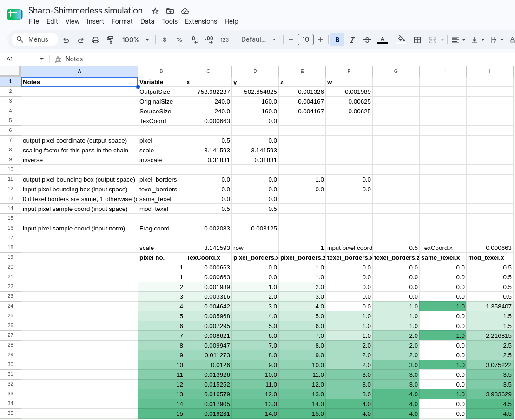Click the Menus search box
This screenshot has height=420, width=515.
click(35, 40)
